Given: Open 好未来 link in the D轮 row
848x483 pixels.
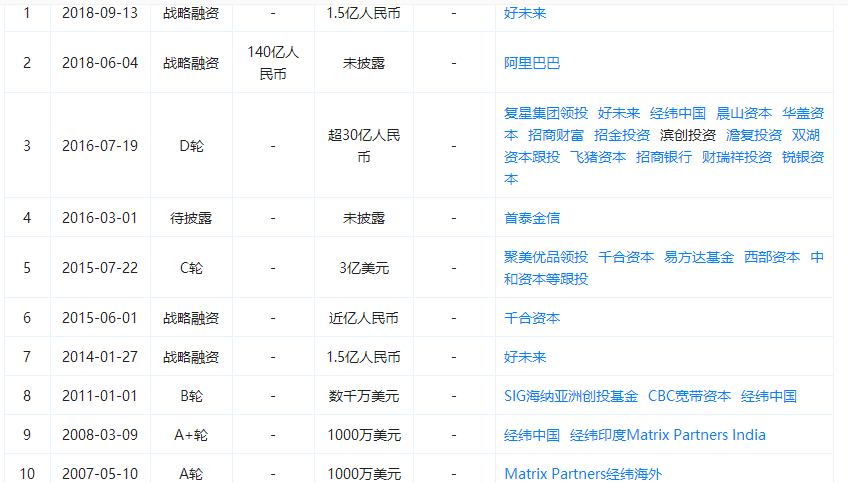Looking at the screenshot, I should (x=619, y=113).
